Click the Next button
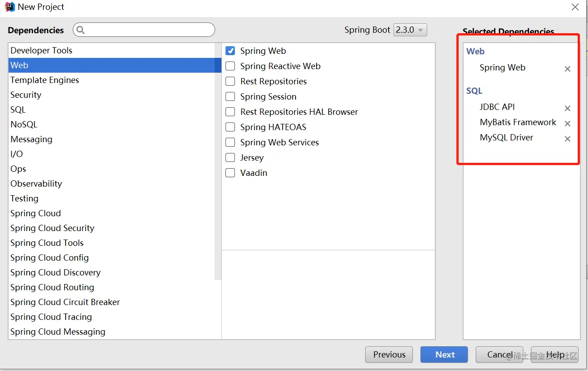The image size is (588, 371). [444, 354]
